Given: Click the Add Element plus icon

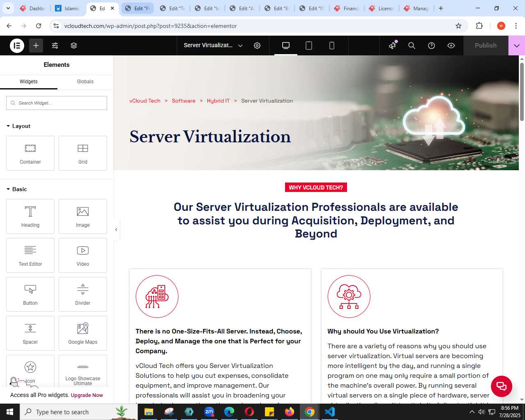Looking at the screenshot, I should [36, 46].
